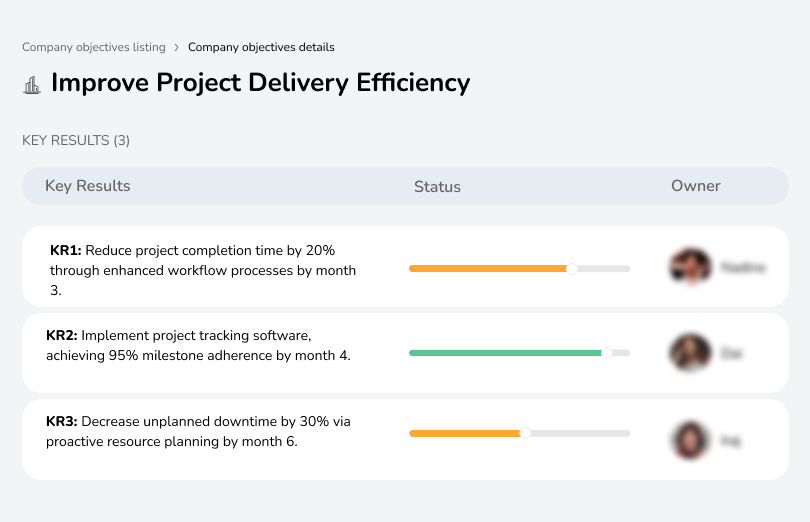Viewport: 810px width, 522px height.
Task: Click the KR3 orange progress slider handle
Action: (524, 433)
